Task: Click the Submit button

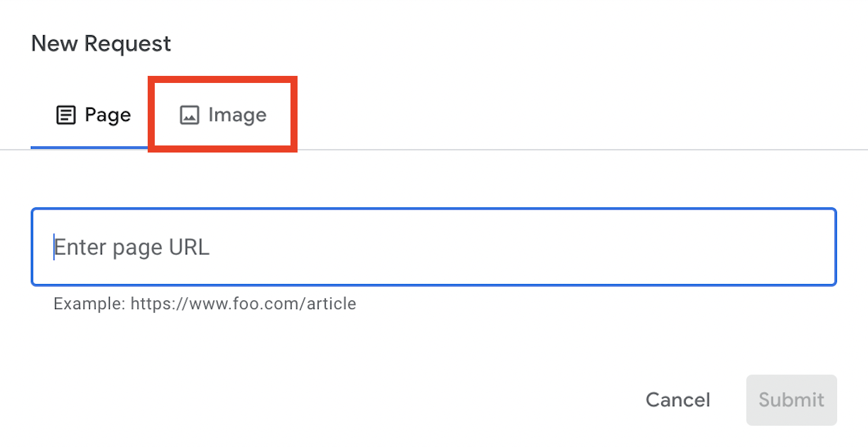Action: point(791,400)
